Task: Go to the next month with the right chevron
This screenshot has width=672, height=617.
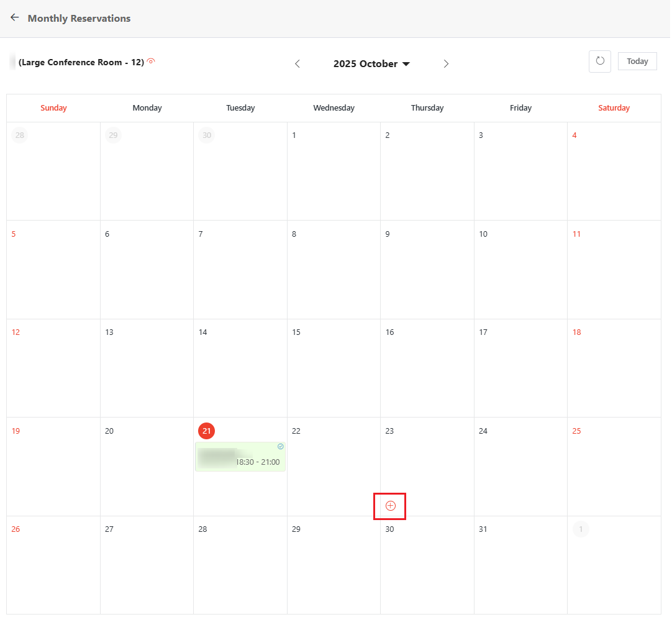Action: [x=446, y=63]
